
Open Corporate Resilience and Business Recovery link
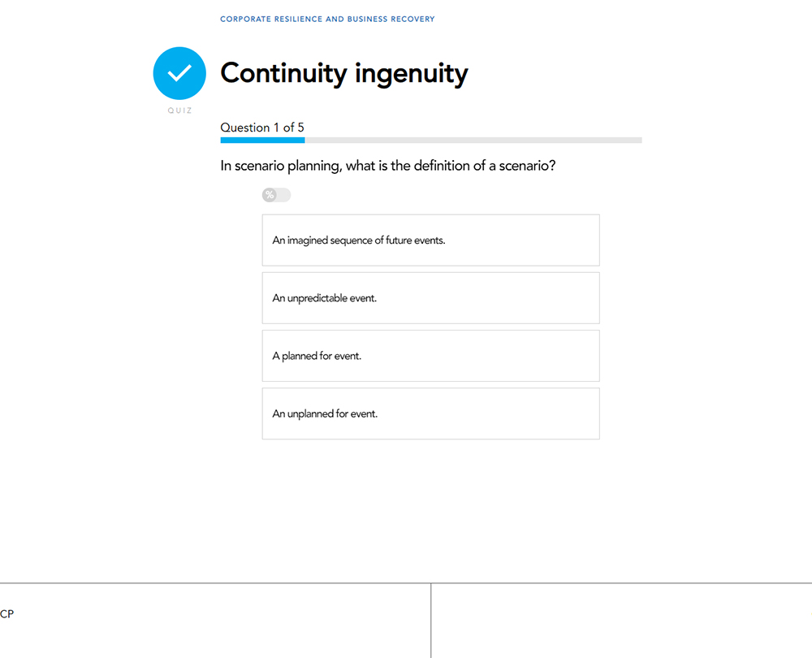pos(327,19)
